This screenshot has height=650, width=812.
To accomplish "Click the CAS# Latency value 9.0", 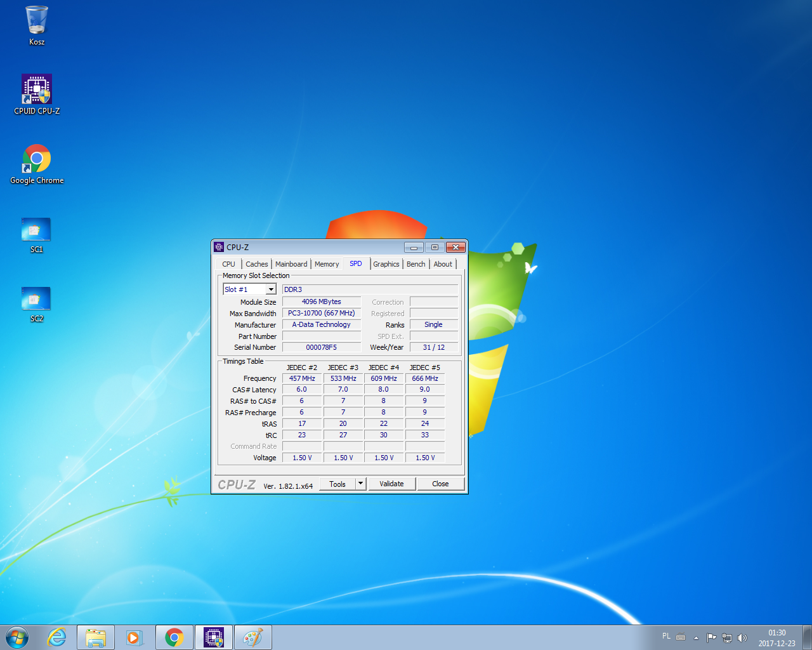I will pyautogui.click(x=425, y=389).
